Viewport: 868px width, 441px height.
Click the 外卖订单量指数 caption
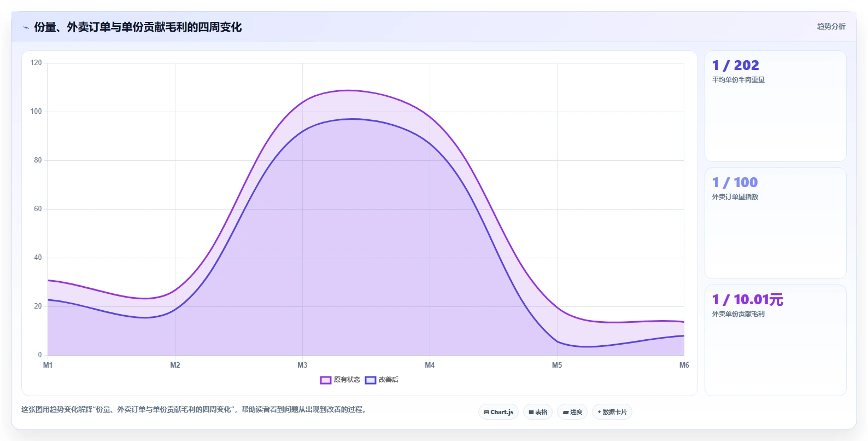coord(735,197)
